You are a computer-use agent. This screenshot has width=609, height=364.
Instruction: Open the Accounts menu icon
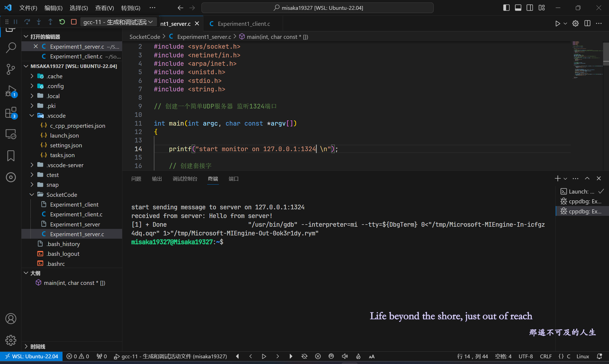[x=11, y=319]
